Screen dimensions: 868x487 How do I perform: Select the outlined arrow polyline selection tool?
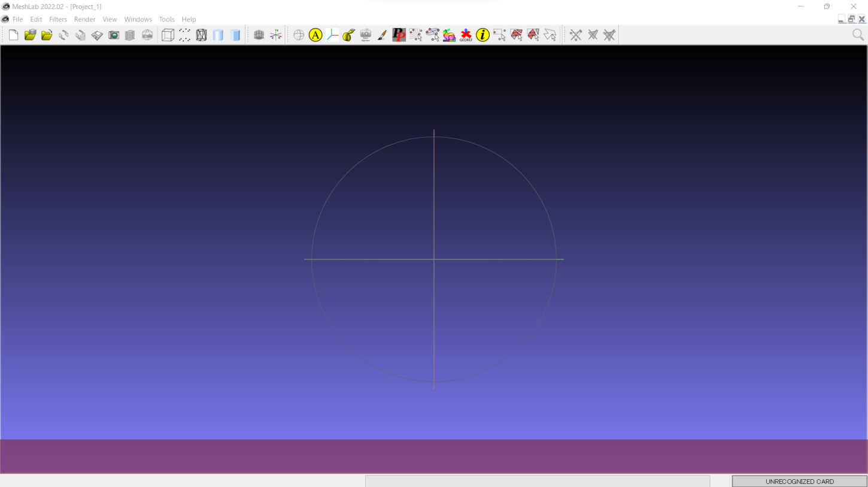[550, 35]
